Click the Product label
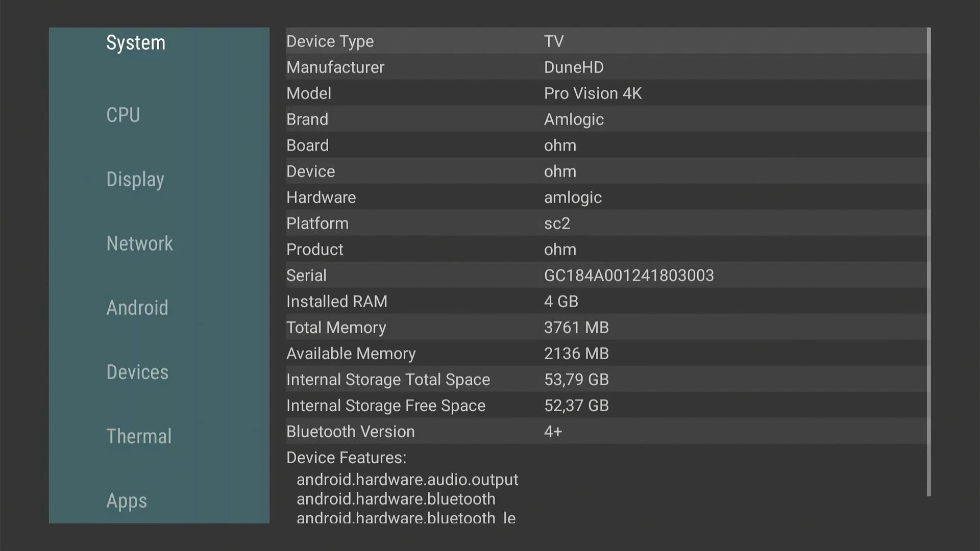Image resolution: width=980 pixels, height=551 pixels. 315,249
